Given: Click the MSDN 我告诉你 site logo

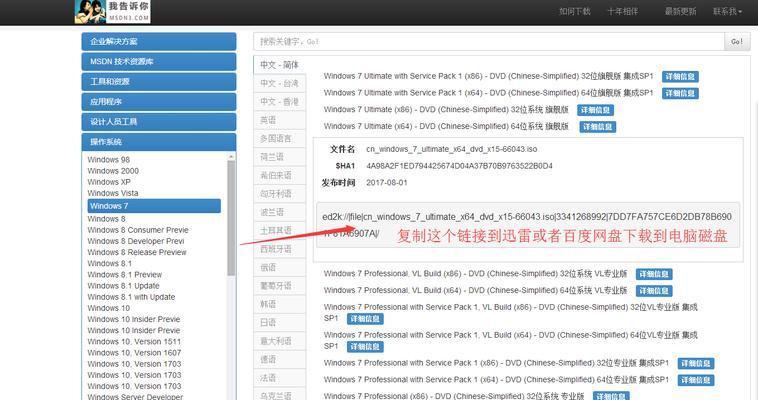Looking at the screenshot, I should click(x=112, y=11).
